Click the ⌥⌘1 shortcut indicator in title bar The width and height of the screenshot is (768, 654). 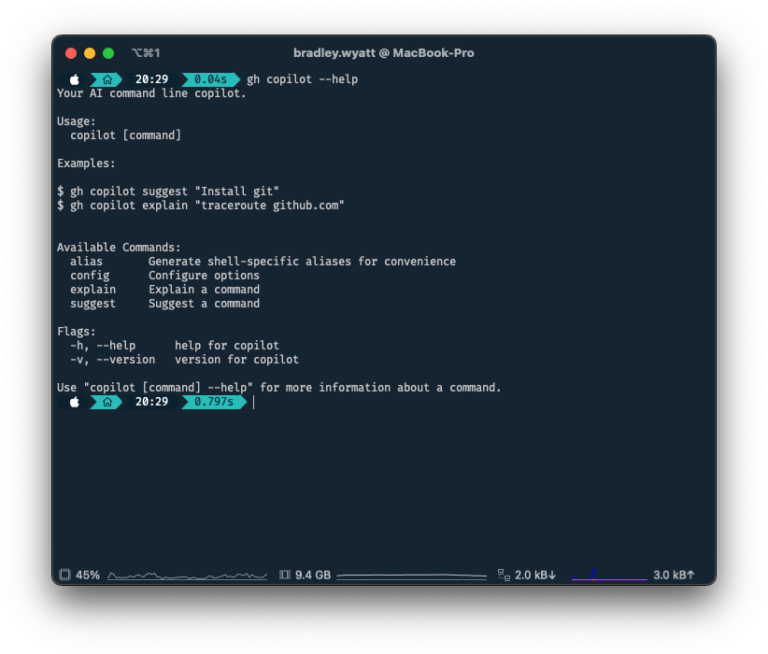145,53
